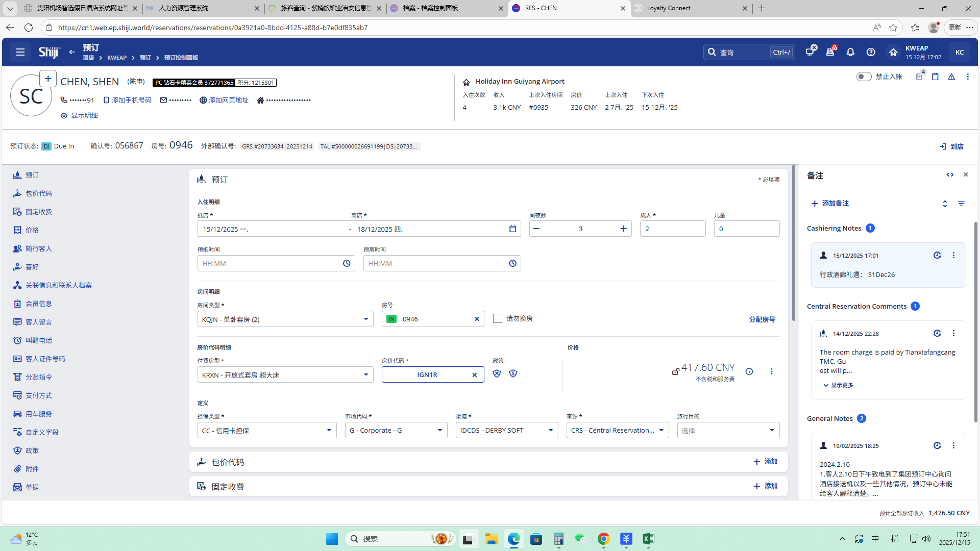Viewport: 980px width, 551px height.
Task: Open the hamburger navigation menu
Action: click(20, 52)
